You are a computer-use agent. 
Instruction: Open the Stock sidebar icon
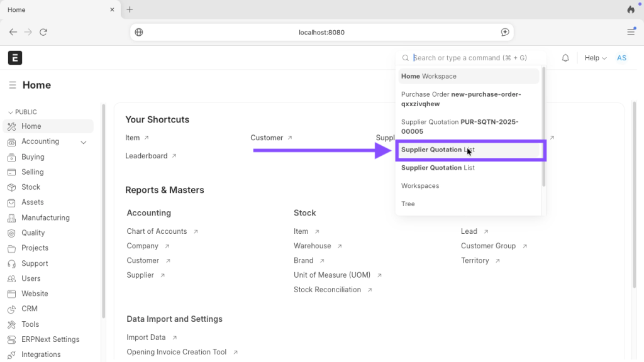click(x=11, y=187)
